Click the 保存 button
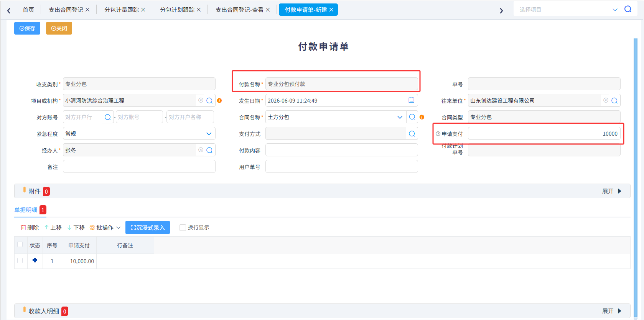The width and height of the screenshot is (644, 320). pos(27,28)
